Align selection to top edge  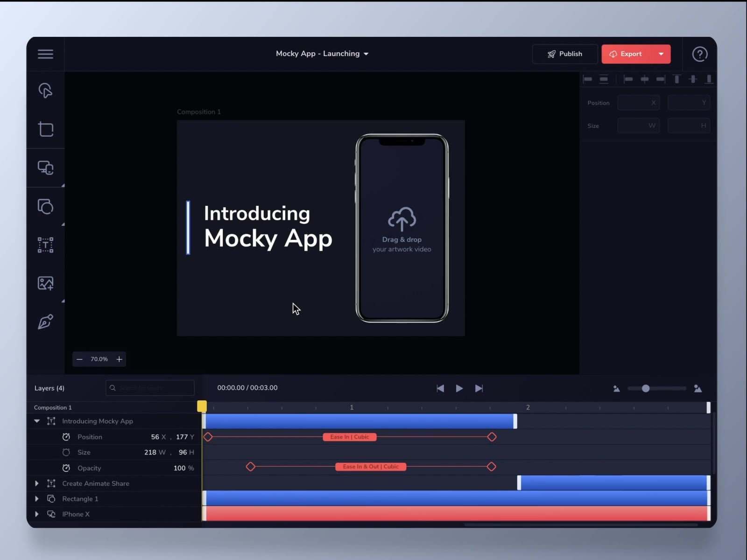pyautogui.click(x=677, y=79)
